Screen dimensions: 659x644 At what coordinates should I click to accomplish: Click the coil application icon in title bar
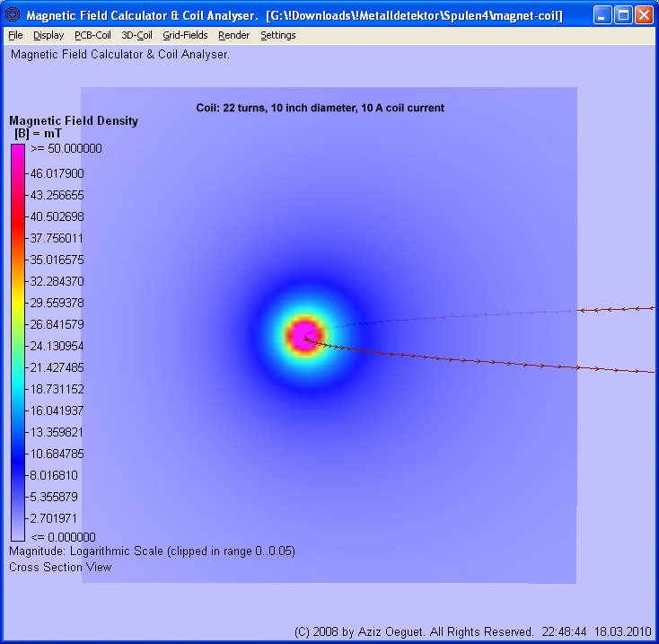tap(13, 15)
